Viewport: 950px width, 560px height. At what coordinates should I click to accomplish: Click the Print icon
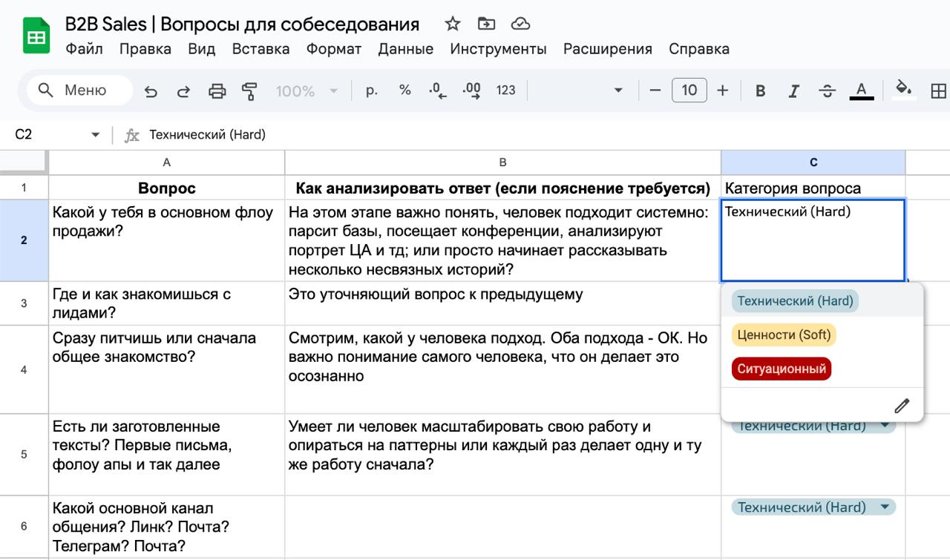pos(217,90)
